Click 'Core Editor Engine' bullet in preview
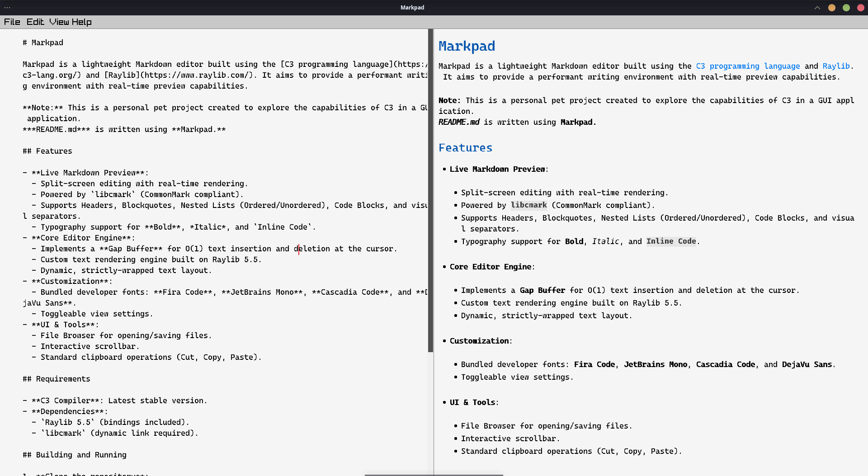The width and height of the screenshot is (868, 476). (491, 267)
